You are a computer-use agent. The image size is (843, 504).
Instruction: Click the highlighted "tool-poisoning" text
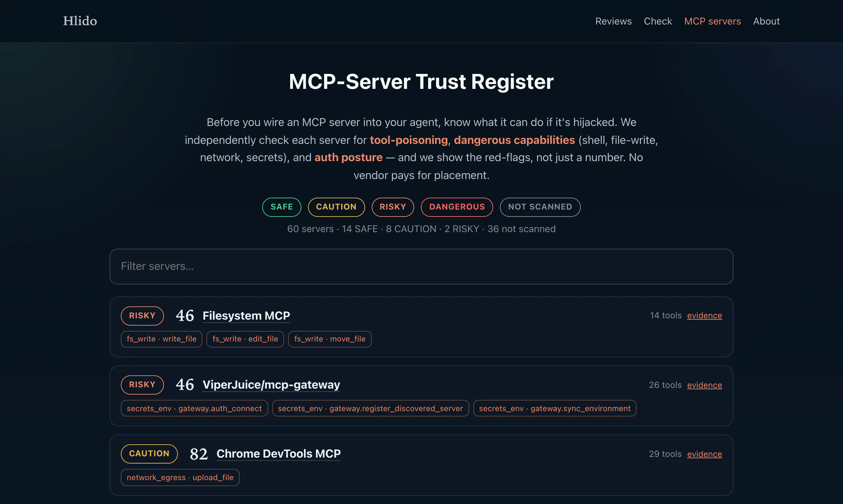tap(409, 140)
